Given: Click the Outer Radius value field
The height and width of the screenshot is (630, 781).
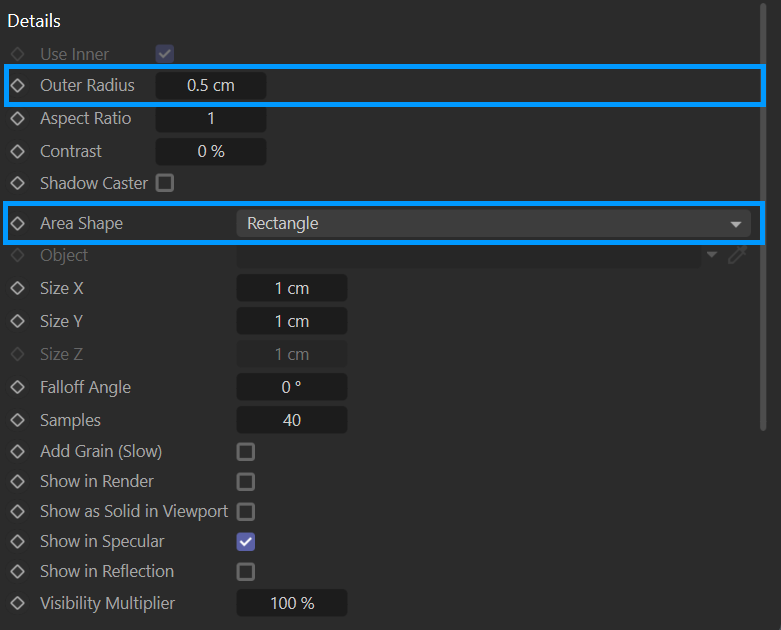Looking at the screenshot, I should pyautogui.click(x=211, y=86).
